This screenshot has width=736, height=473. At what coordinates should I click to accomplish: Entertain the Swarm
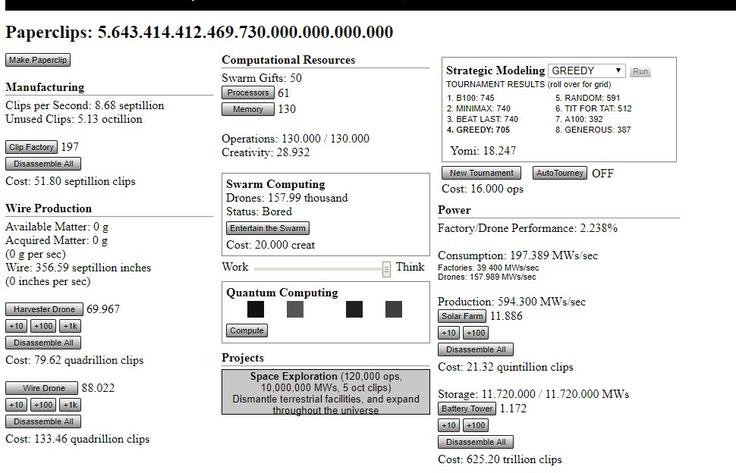tap(268, 228)
